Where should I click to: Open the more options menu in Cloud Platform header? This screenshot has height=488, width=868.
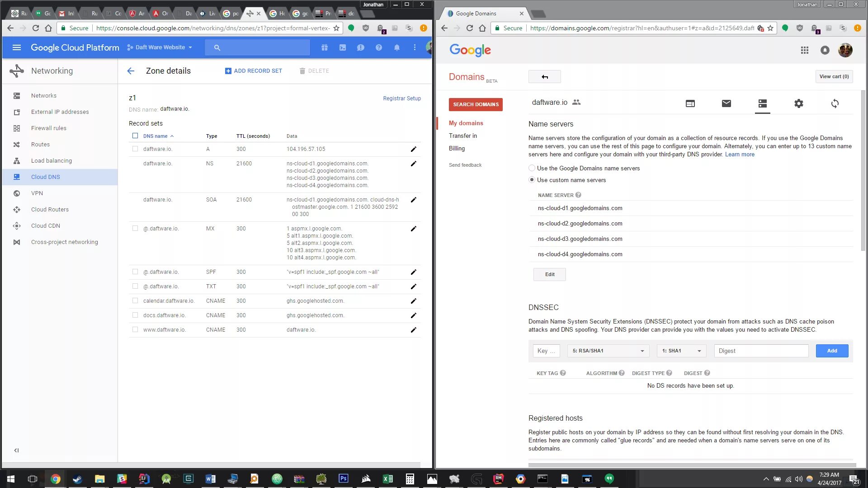(x=415, y=47)
